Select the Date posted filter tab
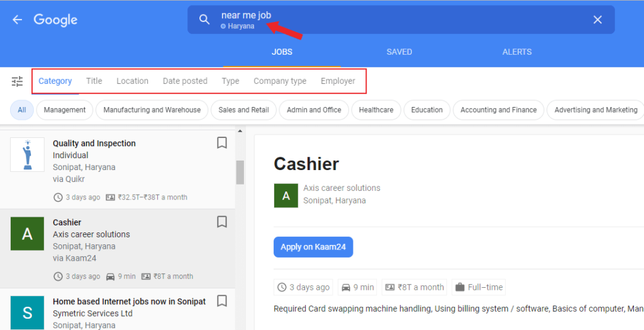The height and width of the screenshot is (330, 644). (x=185, y=81)
